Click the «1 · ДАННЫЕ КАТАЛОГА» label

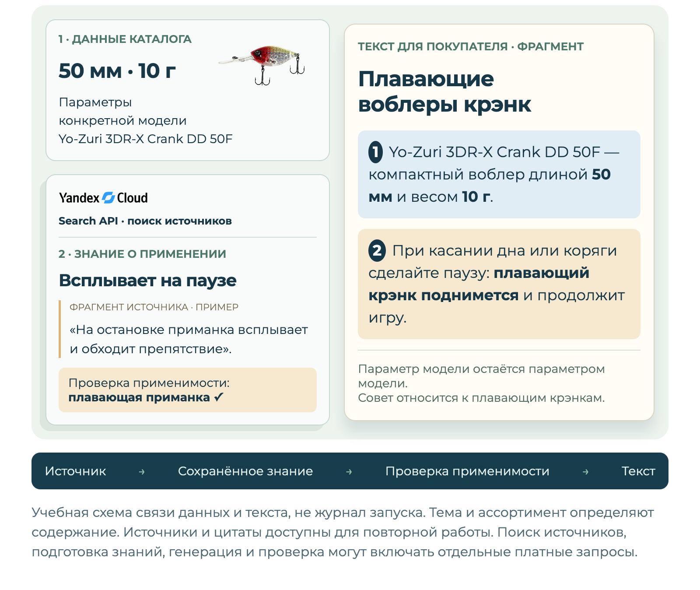(x=125, y=39)
